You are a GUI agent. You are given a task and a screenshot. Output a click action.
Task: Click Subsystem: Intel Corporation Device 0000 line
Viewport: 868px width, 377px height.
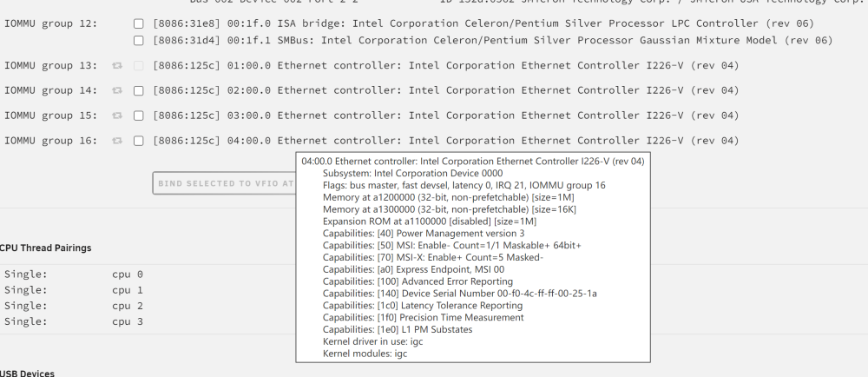pos(412,173)
